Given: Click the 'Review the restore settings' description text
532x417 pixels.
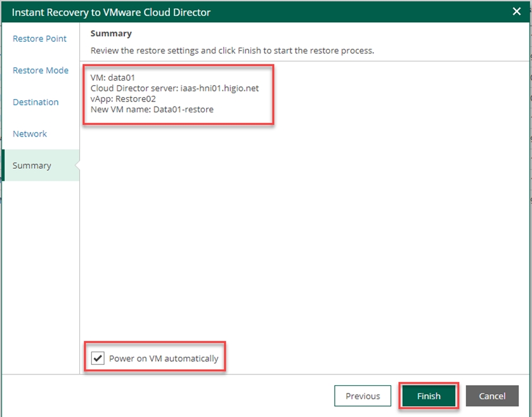Looking at the screenshot, I should [232, 50].
